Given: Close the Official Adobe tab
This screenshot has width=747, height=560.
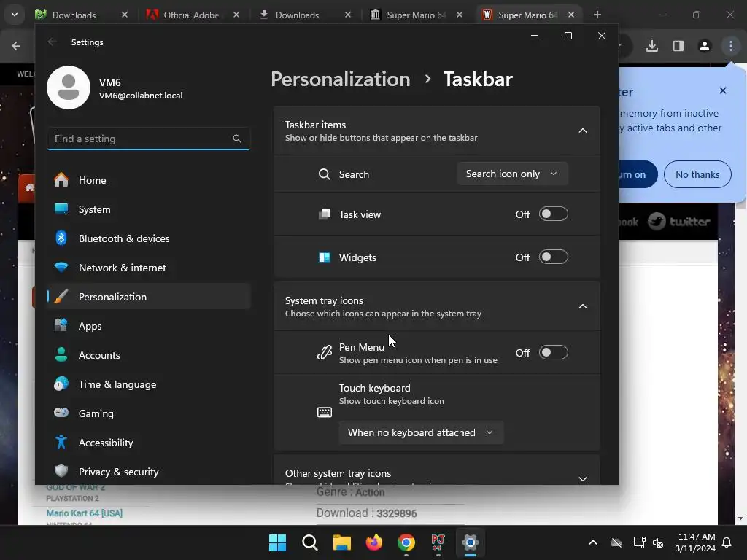Looking at the screenshot, I should coord(236,15).
